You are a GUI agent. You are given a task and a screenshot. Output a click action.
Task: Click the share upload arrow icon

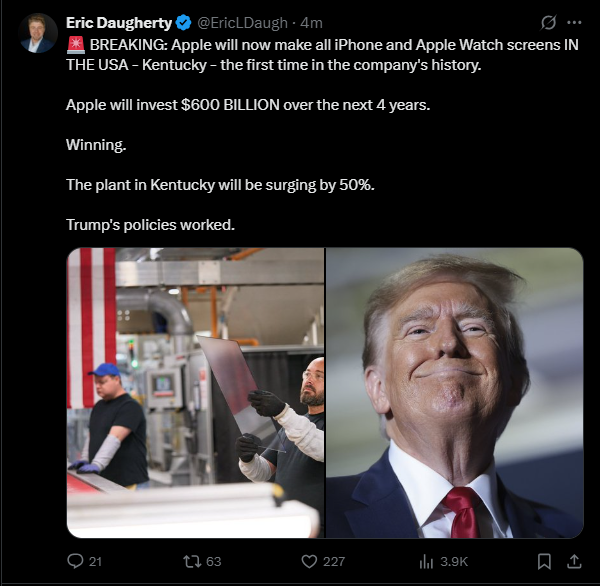tap(574, 561)
